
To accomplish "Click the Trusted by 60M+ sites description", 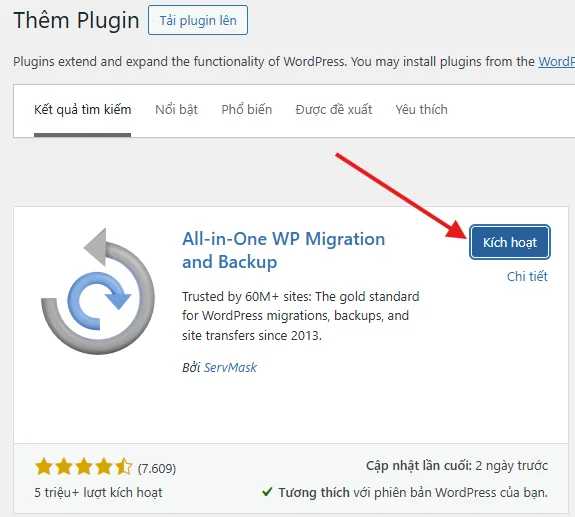I will point(301,316).
